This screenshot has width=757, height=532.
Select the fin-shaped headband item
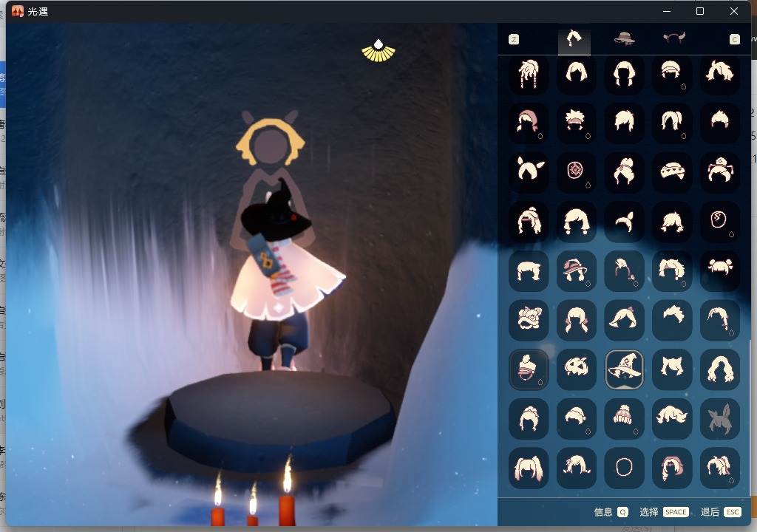click(x=624, y=221)
